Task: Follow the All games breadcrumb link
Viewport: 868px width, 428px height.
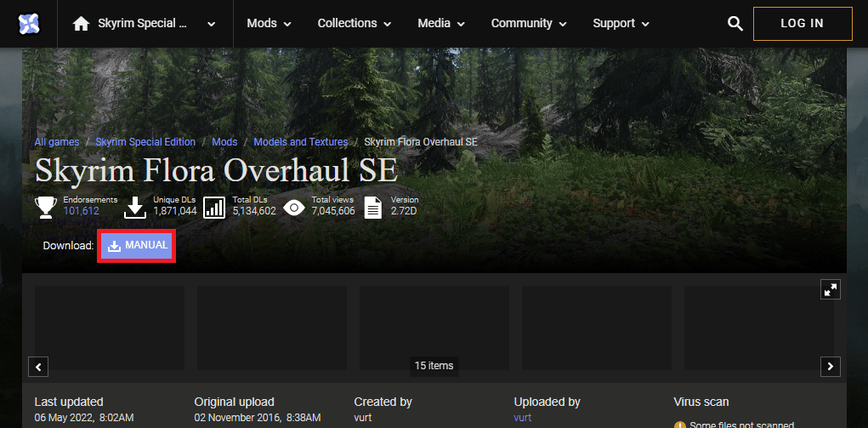Action: 56,142
